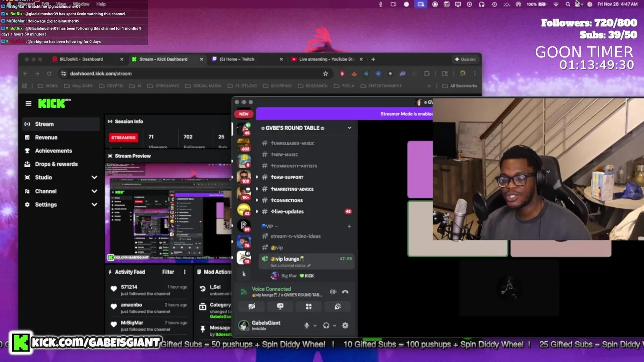Open GVBE'S ROUND TABLE server dropdown
The height and width of the screenshot is (362, 644).
tap(349, 128)
